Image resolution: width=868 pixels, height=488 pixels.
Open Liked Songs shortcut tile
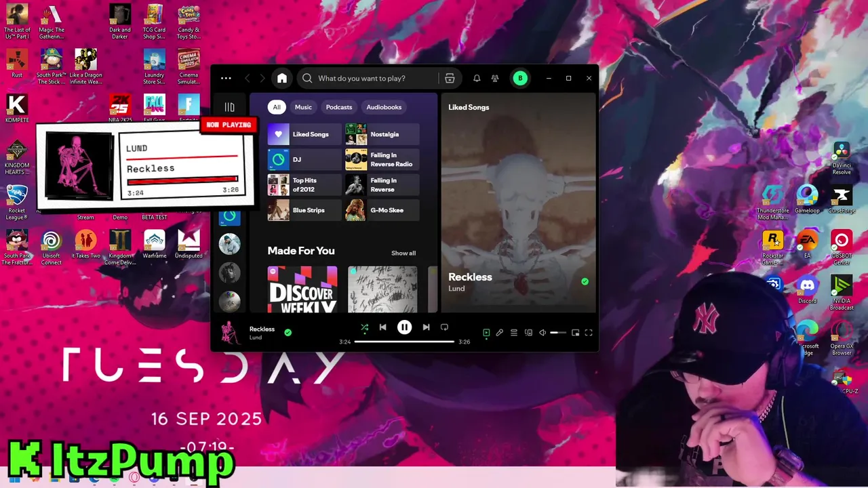[304, 134]
